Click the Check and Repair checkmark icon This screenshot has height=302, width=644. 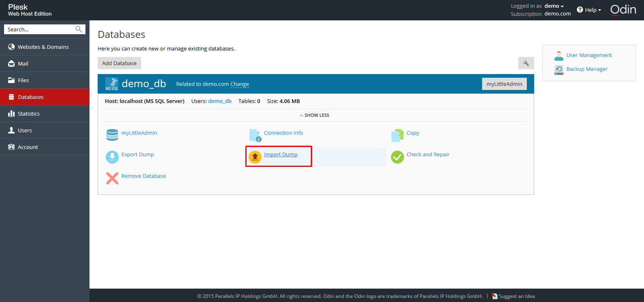pyautogui.click(x=397, y=157)
